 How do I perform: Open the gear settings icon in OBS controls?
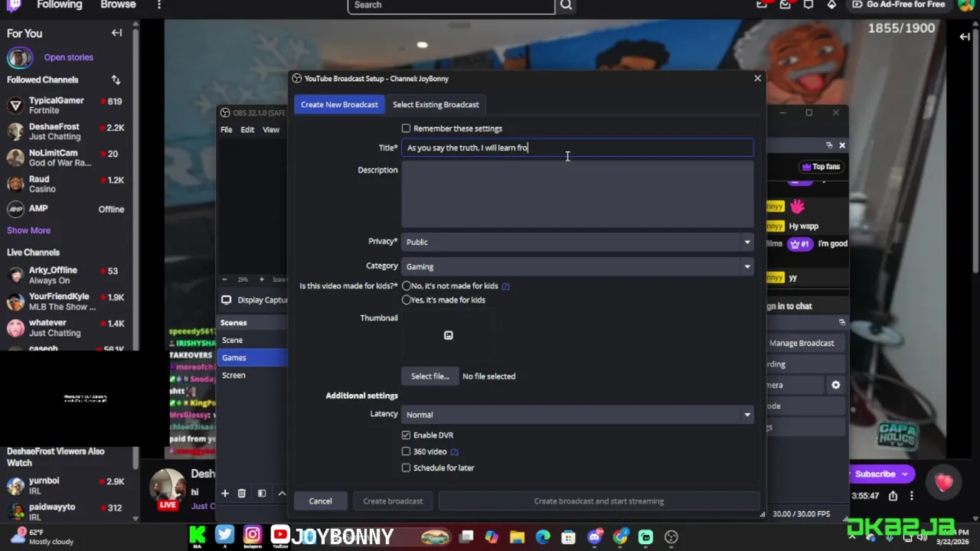[836, 385]
